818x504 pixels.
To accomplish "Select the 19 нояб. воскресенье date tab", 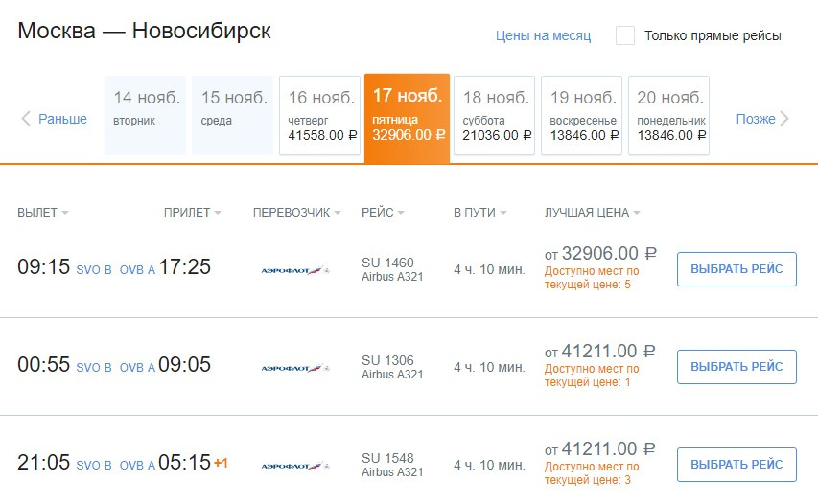I will pos(582,115).
